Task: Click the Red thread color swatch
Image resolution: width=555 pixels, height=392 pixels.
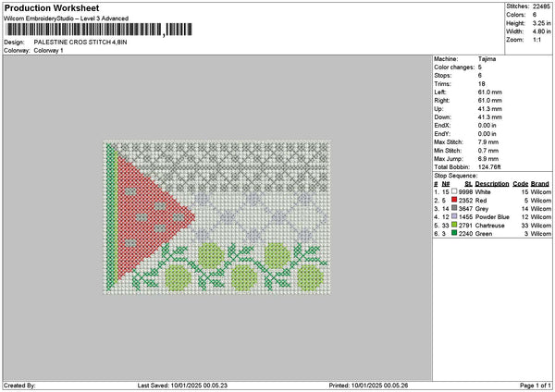Action: click(454, 200)
